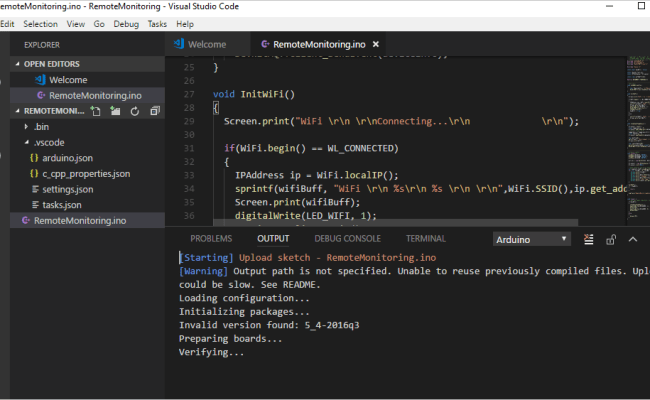The image size is (650, 400).
Task: Click the RemoteMonitoring.ino icon in Open Editors
Action: tap(41, 95)
